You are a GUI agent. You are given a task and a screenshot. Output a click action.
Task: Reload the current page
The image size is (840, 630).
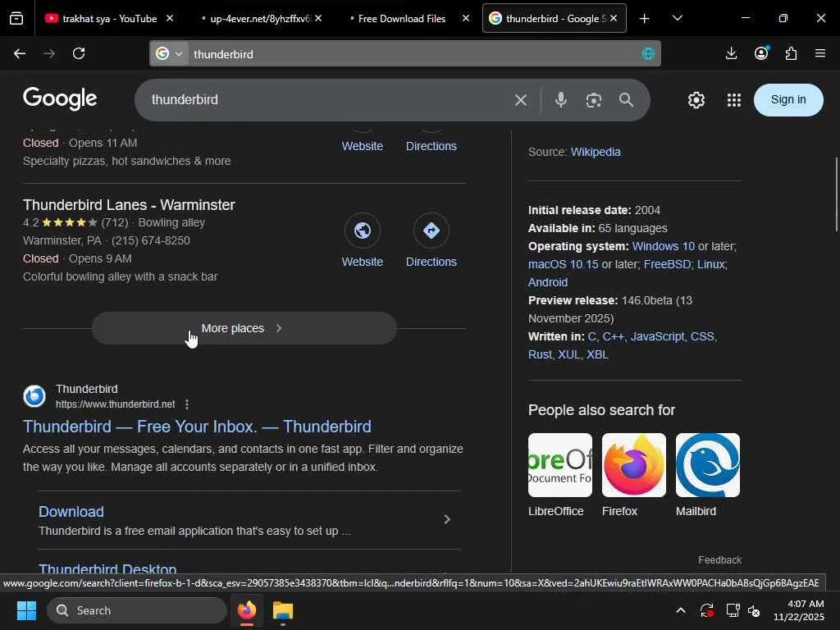tap(79, 53)
